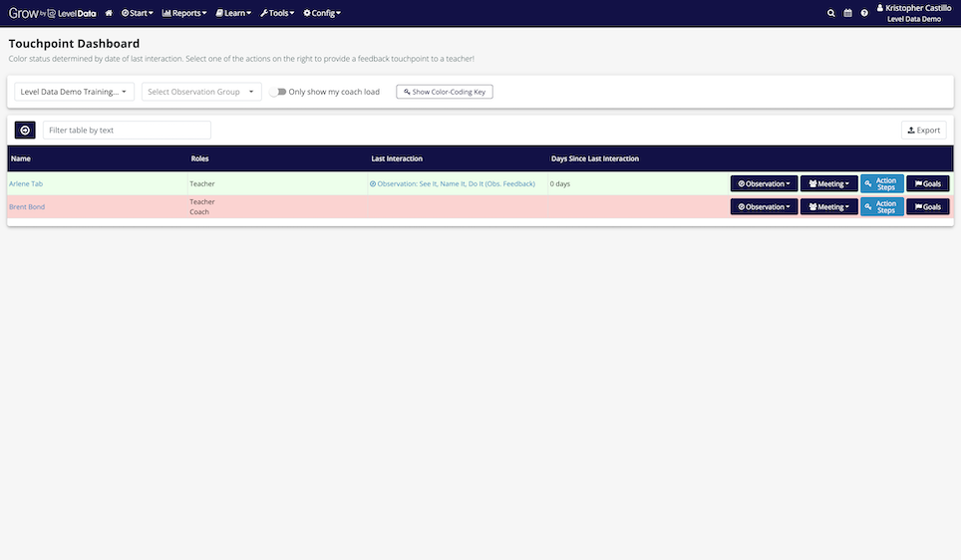Screen dimensions: 961x560
Task: Expand Meeting dropdown for Brent Bond
Action: tap(828, 207)
